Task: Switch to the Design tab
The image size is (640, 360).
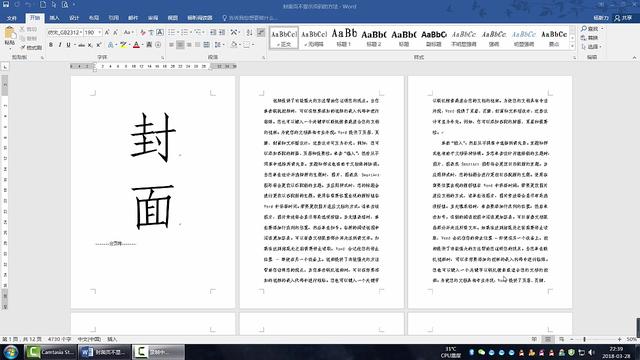Action: pos(74,18)
